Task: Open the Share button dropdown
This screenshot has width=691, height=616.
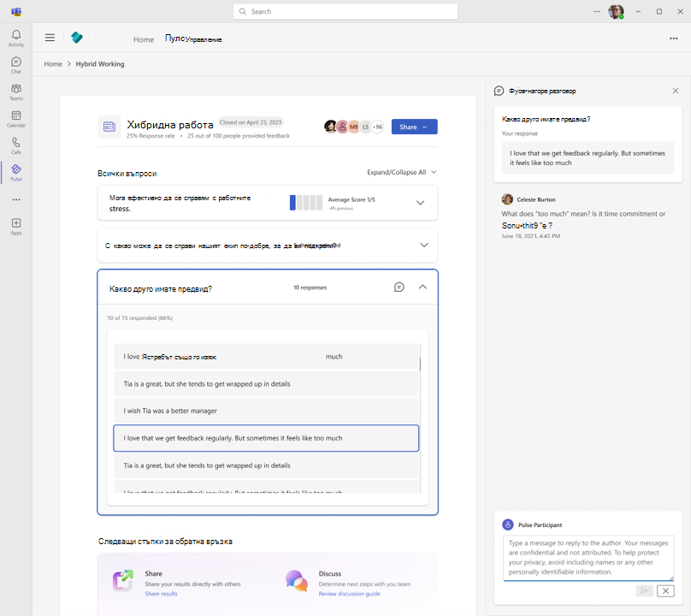Action: coord(414,127)
